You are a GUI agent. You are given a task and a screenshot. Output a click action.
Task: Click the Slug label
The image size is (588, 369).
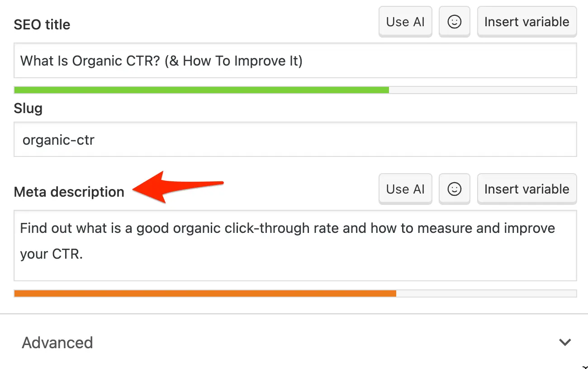click(28, 109)
